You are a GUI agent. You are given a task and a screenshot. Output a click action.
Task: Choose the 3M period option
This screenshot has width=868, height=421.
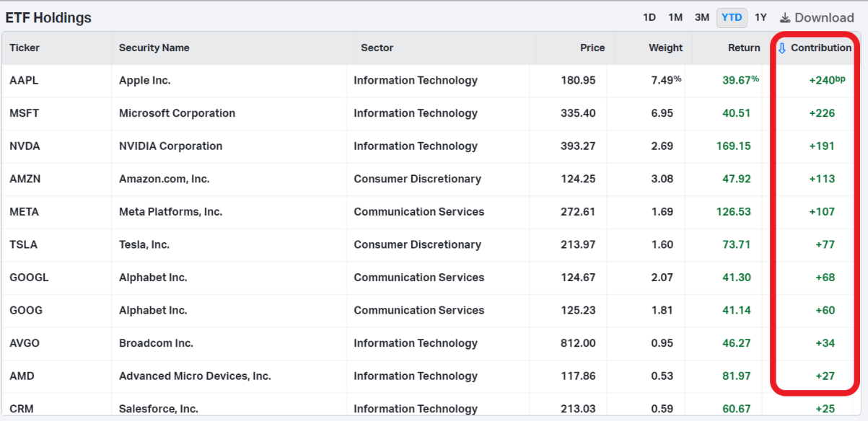[702, 17]
